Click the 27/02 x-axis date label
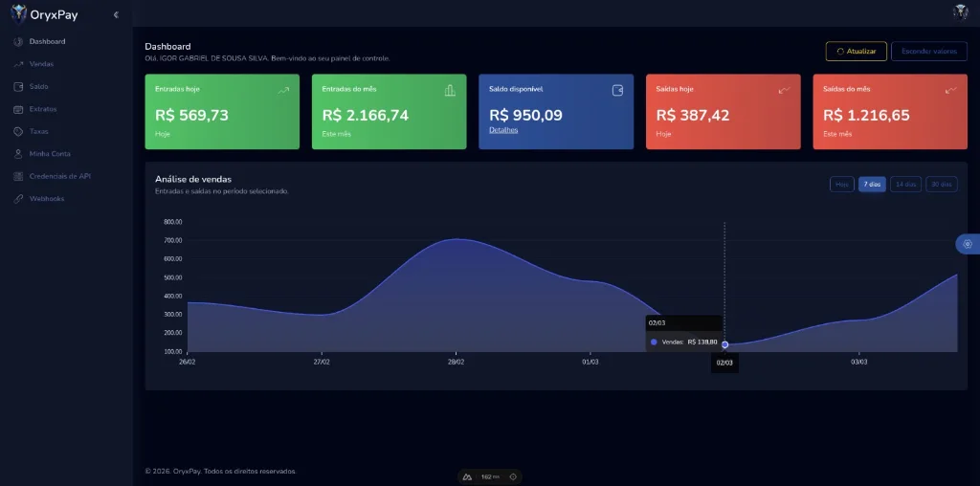Viewport: 980px width, 486px height. coord(322,362)
